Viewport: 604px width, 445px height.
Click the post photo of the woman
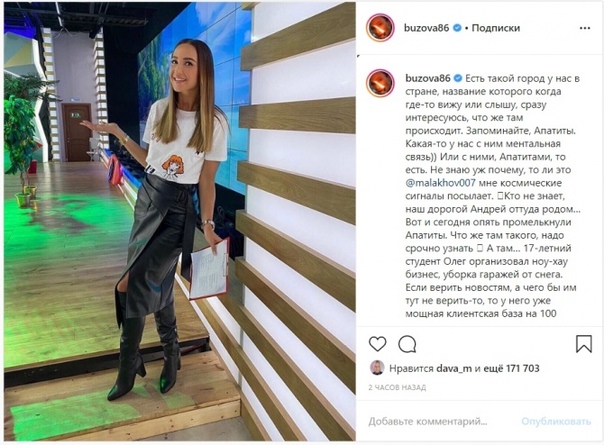coord(180,221)
